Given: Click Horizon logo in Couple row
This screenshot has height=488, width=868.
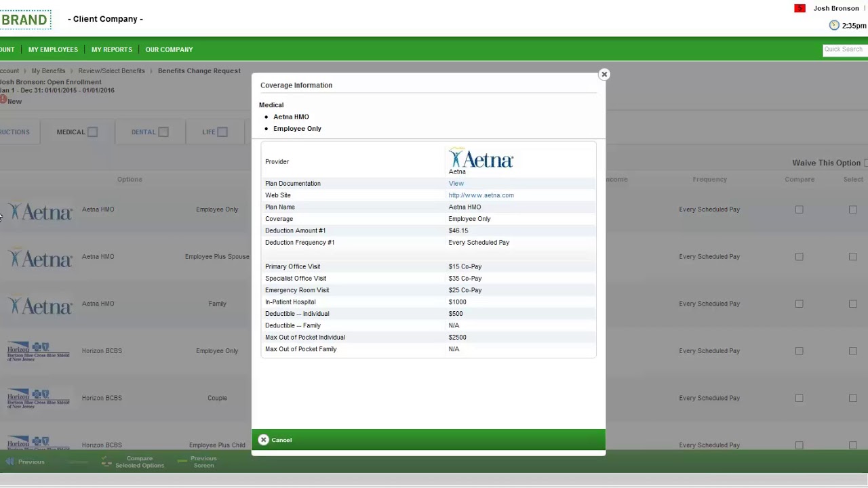Looking at the screenshot, I should (x=39, y=399).
